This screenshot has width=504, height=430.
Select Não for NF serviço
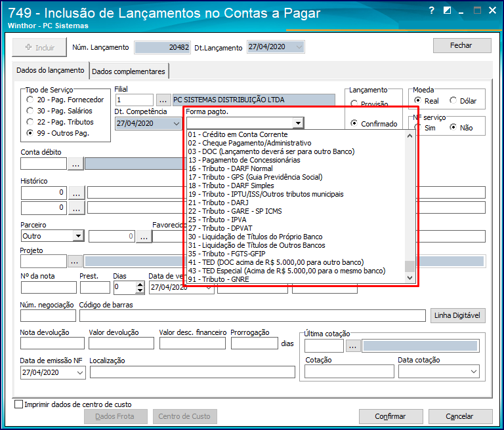click(461, 128)
